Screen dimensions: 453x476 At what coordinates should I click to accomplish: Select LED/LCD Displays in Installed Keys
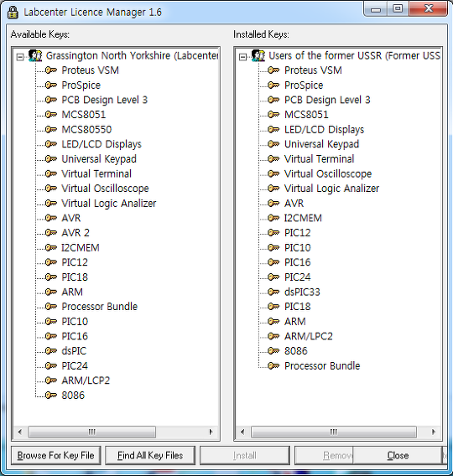(x=324, y=130)
